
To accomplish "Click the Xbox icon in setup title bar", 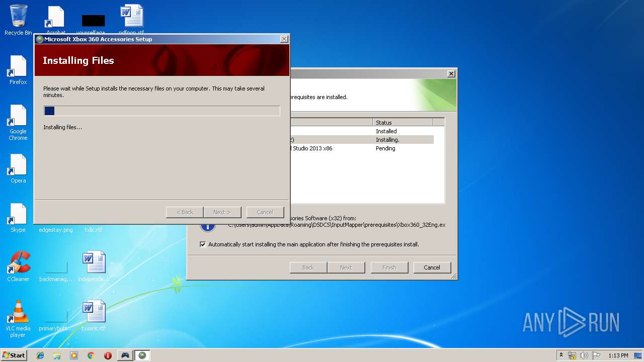I will pos(40,39).
